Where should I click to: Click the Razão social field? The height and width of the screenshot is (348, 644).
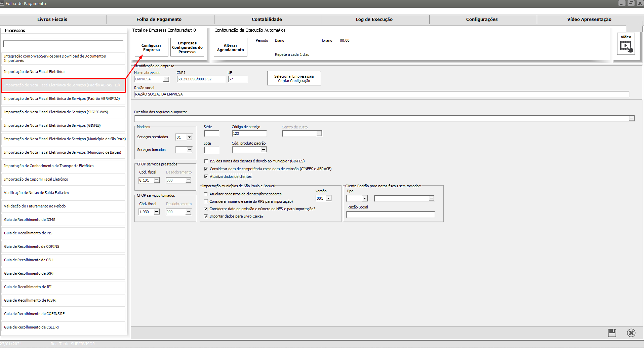(382, 94)
